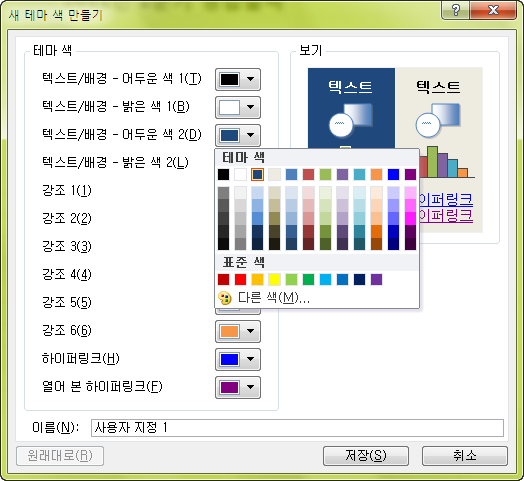Pick the purple accent in the top row

(x=343, y=174)
